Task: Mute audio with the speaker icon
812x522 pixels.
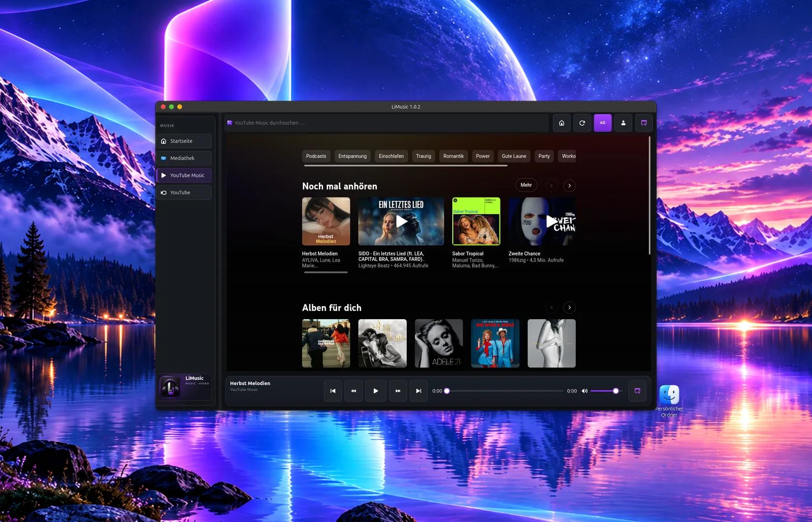Action: (x=585, y=391)
